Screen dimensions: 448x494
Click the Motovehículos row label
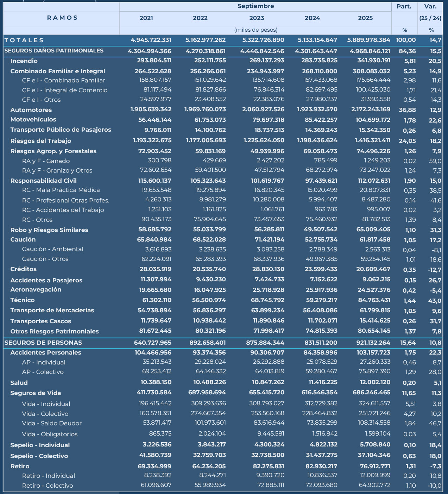tap(33, 120)
